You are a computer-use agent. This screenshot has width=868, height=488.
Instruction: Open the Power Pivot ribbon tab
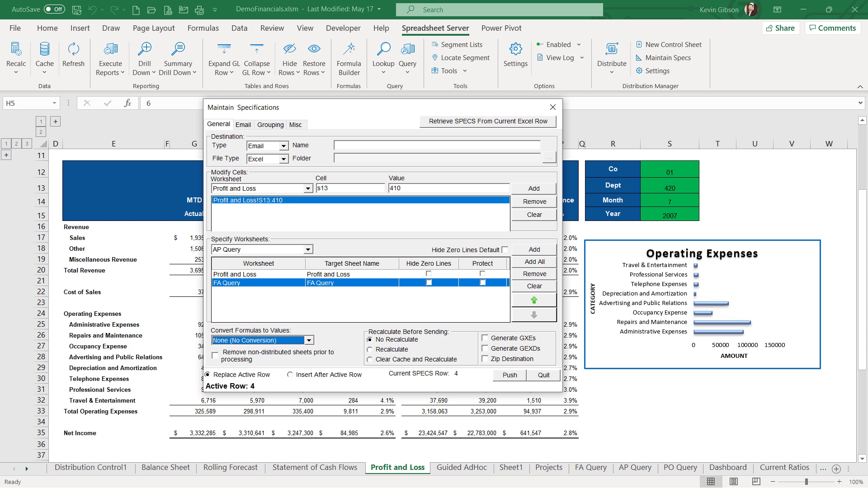(x=501, y=28)
